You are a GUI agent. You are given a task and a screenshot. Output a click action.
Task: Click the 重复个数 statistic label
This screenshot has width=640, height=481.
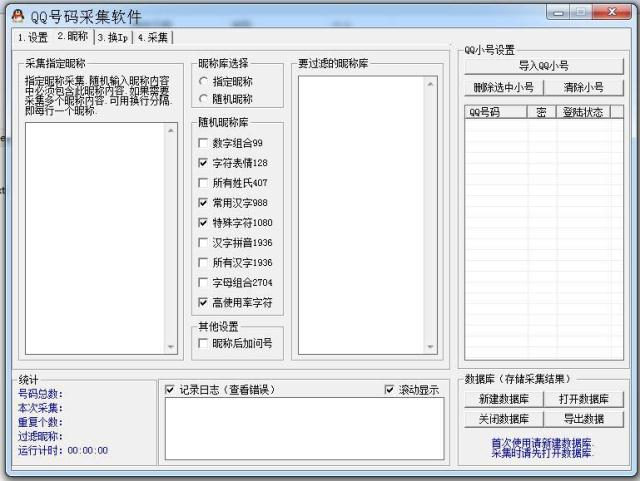coord(40,422)
